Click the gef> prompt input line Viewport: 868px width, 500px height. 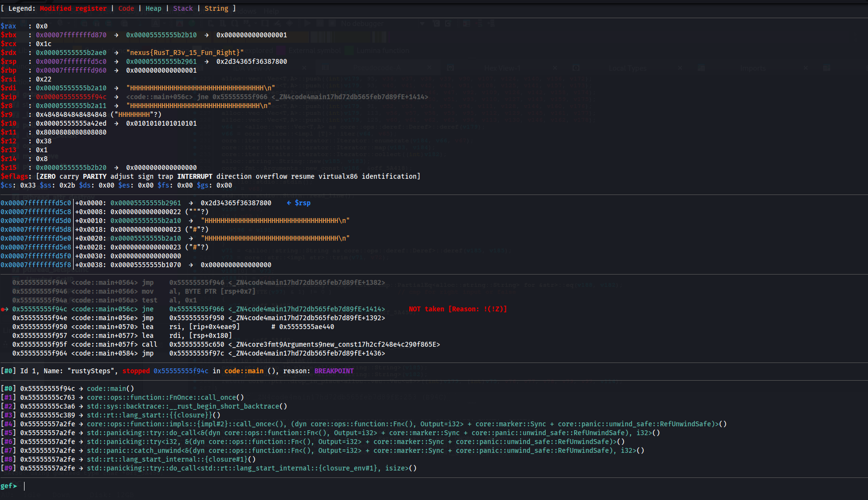[434, 486]
